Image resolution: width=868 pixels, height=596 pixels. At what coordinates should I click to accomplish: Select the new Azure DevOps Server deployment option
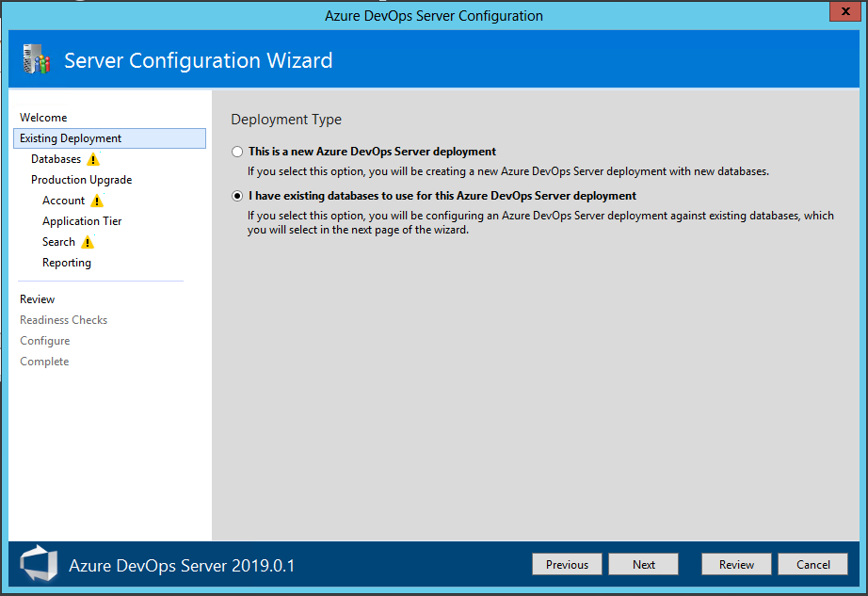(x=237, y=152)
